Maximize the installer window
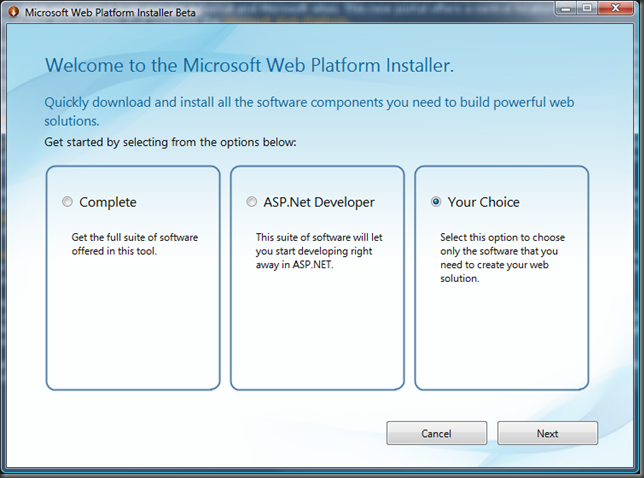The height and width of the screenshot is (478, 644). (587, 8)
